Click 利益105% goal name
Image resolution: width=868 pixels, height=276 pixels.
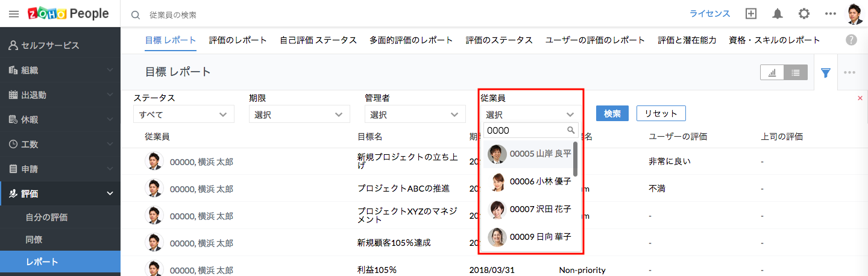click(x=377, y=270)
